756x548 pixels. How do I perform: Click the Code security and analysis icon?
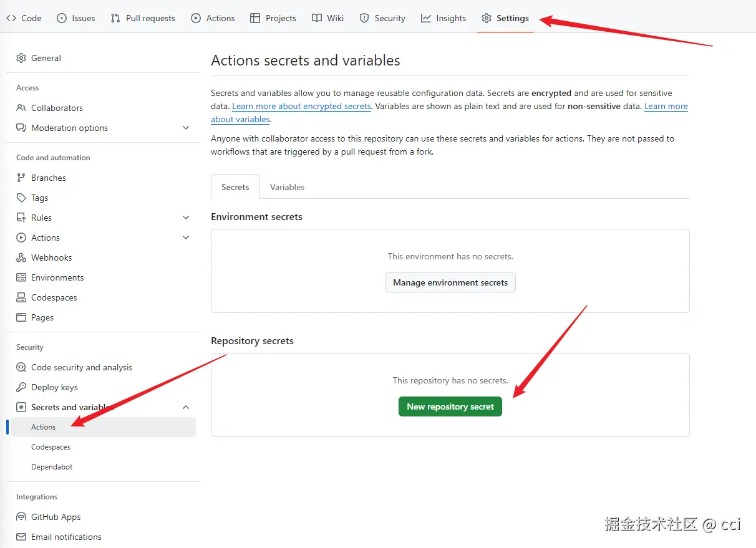[21, 367]
